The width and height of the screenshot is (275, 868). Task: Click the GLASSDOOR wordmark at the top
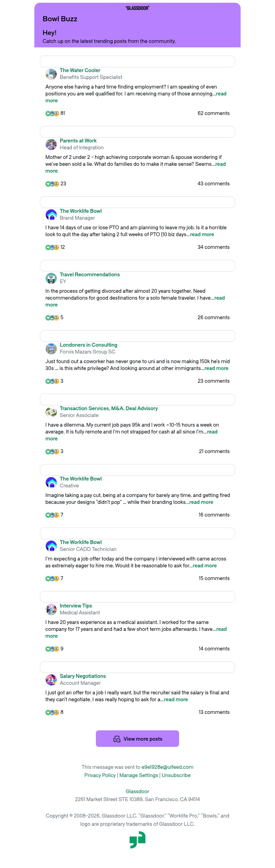point(137,8)
